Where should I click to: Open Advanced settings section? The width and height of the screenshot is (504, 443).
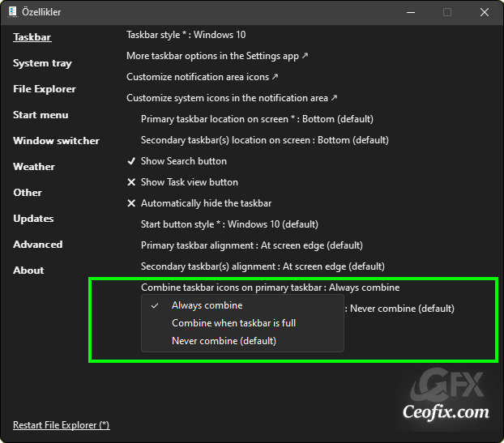coord(37,245)
